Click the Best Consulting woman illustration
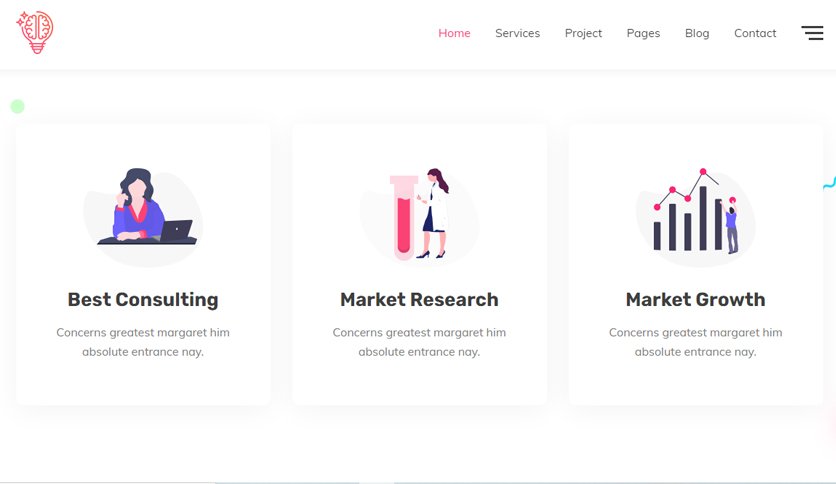 click(x=143, y=216)
